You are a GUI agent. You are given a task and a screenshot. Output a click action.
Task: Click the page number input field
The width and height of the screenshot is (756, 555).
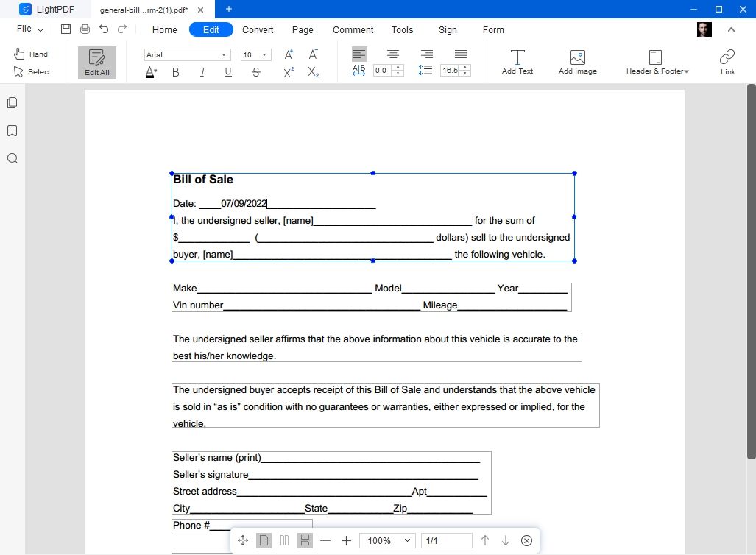click(x=446, y=541)
